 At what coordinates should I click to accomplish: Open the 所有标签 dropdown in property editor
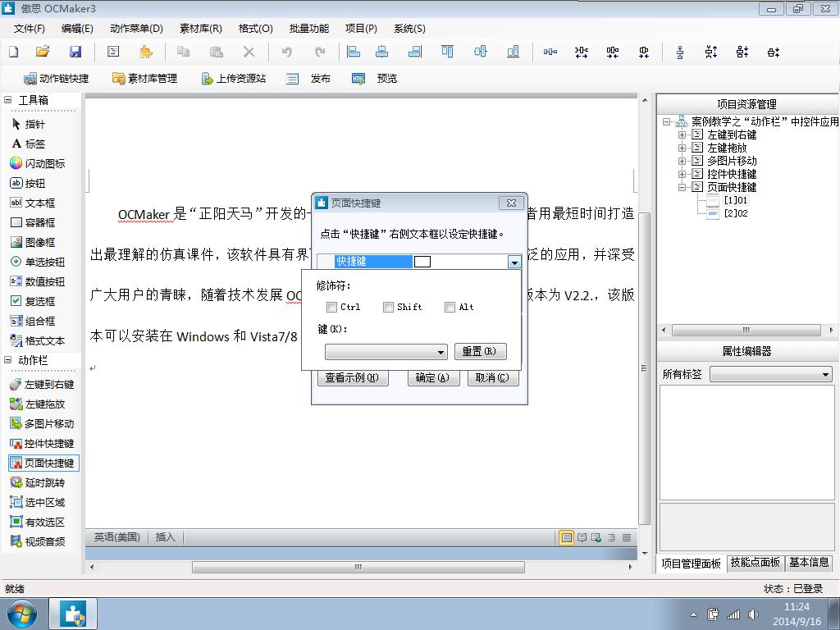(771, 374)
